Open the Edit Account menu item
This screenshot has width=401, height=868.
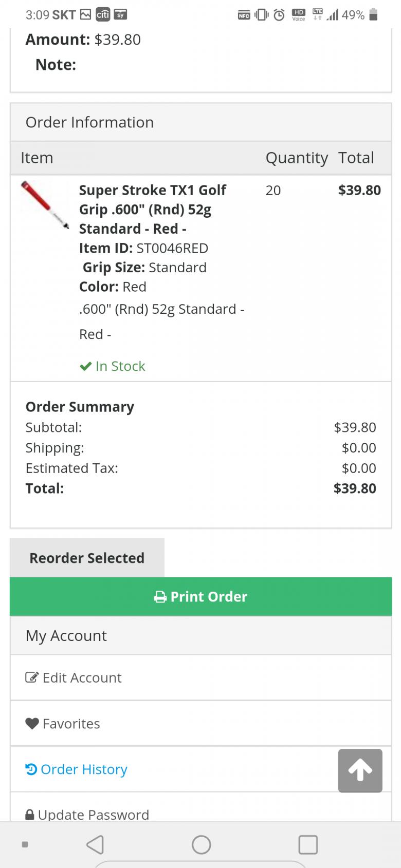point(82,677)
